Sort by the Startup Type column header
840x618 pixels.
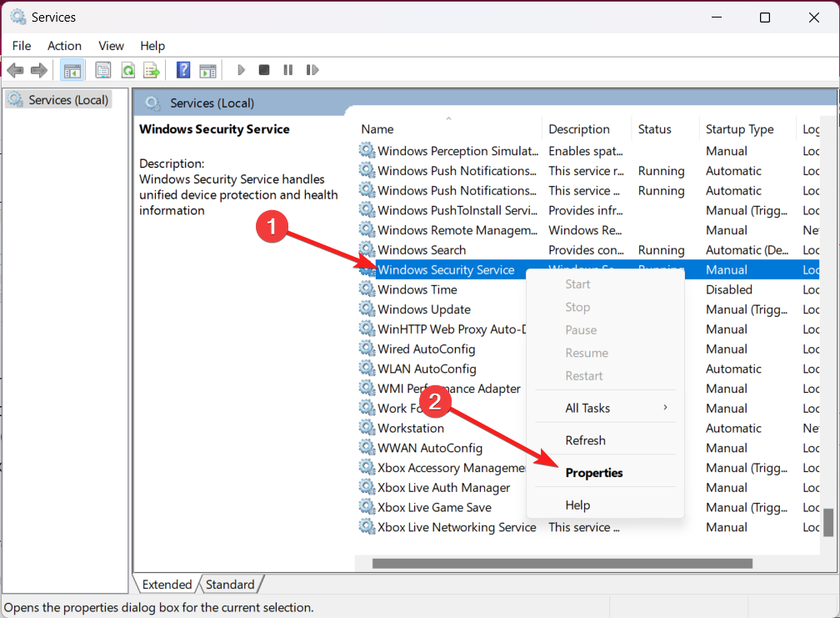click(747, 129)
